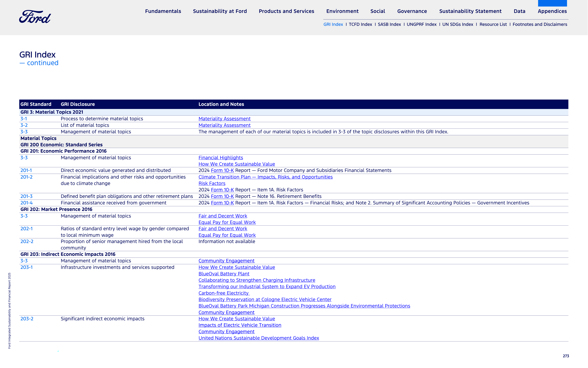588x368 pixels.
Task: Open Climate Transition Plan Impacts, Risks link
Action: 265,177
